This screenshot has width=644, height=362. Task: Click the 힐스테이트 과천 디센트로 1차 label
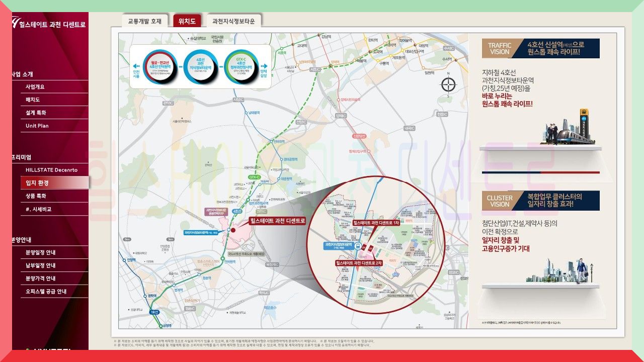point(376,222)
